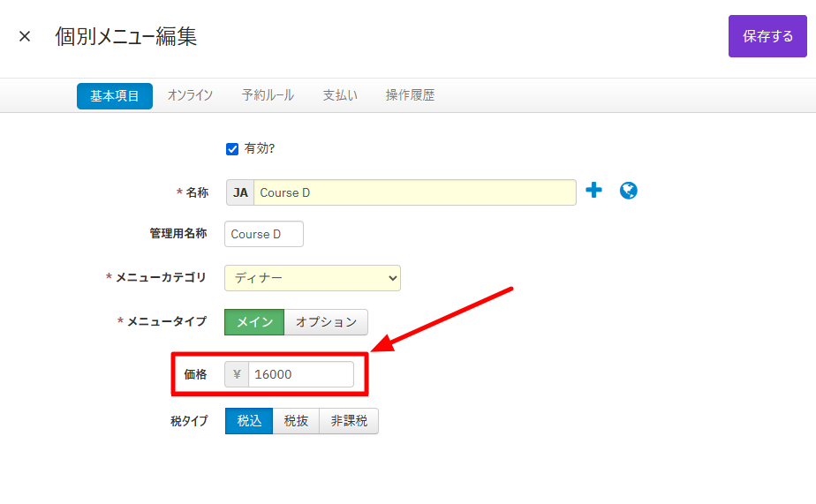Viewport: 816px width, 504px height.
Task: Choose 税抜 tax type
Action: coord(296,421)
